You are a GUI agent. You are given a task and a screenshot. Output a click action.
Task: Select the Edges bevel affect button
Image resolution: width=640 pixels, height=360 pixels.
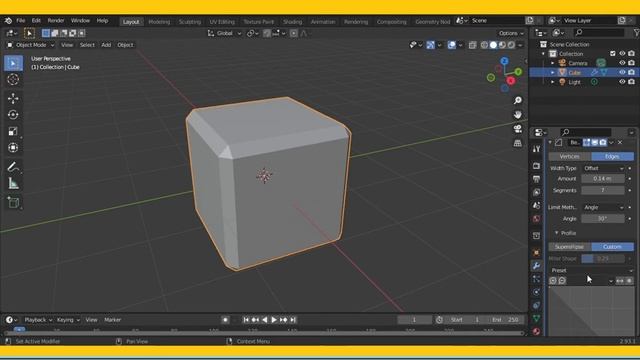[612, 156]
